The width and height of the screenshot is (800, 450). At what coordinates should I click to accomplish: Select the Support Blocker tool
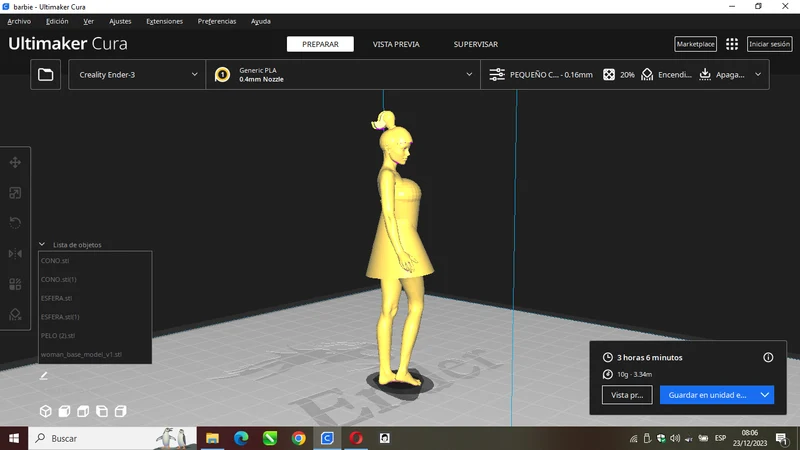click(x=15, y=314)
